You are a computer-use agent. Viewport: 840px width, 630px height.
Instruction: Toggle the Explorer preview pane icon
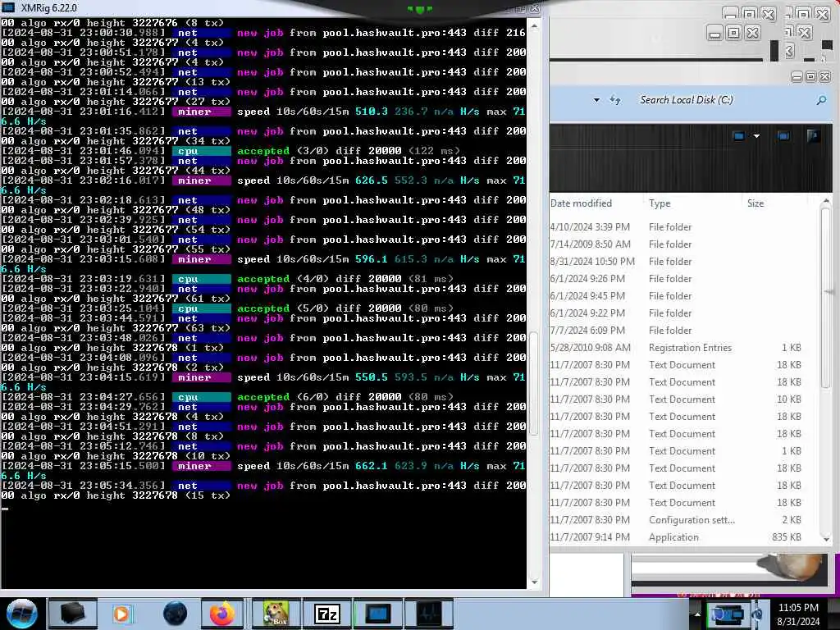point(783,136)
